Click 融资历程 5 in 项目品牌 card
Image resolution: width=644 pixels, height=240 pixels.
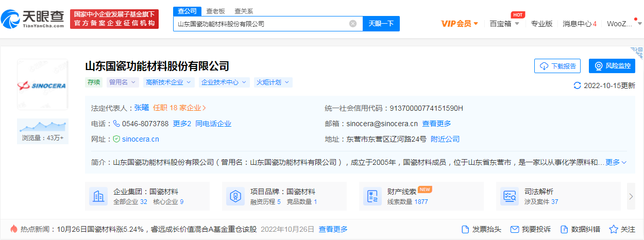coord(265,202)
